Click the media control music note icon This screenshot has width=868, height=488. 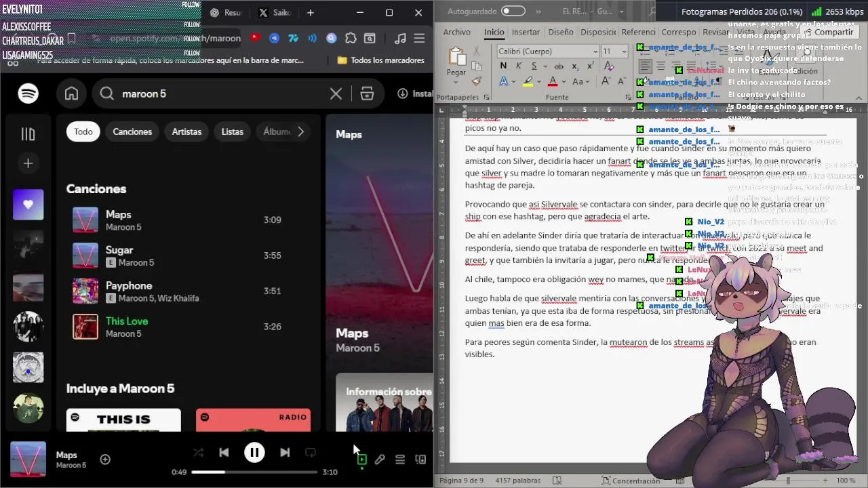point(401,39)
